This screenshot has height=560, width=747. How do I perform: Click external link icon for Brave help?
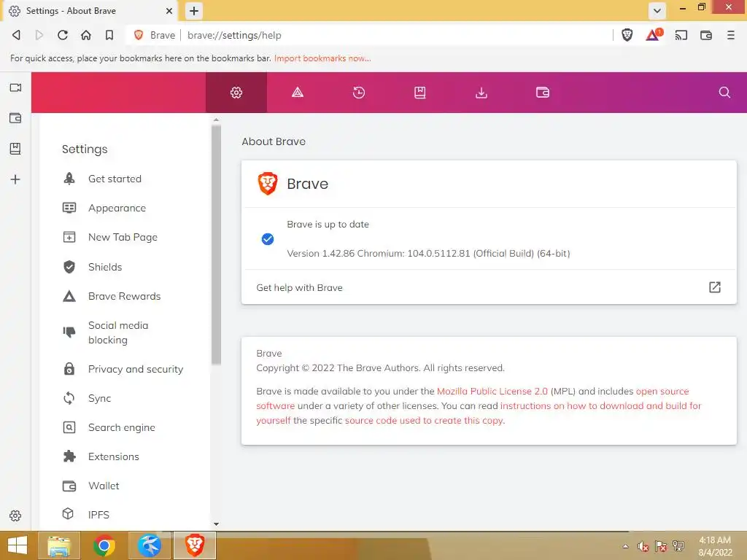(715, 287)
